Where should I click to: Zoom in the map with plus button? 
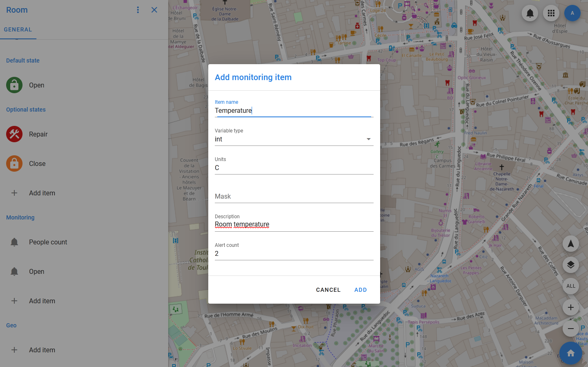tap(570, 307)
